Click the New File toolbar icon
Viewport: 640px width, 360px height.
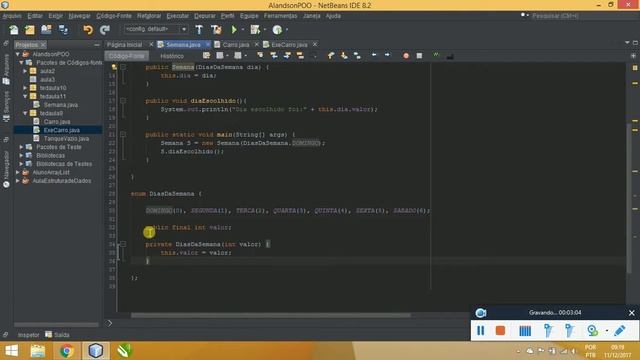[x=13, y=29]
